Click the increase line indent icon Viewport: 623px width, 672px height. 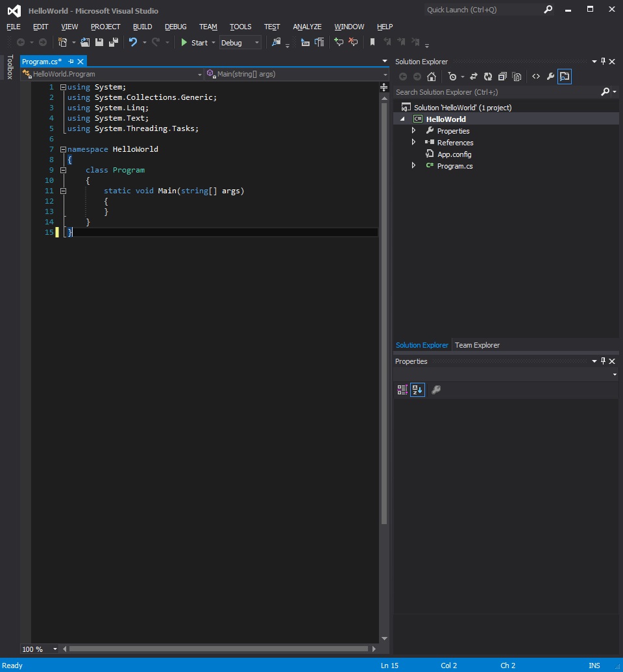[x=319, y=42]
